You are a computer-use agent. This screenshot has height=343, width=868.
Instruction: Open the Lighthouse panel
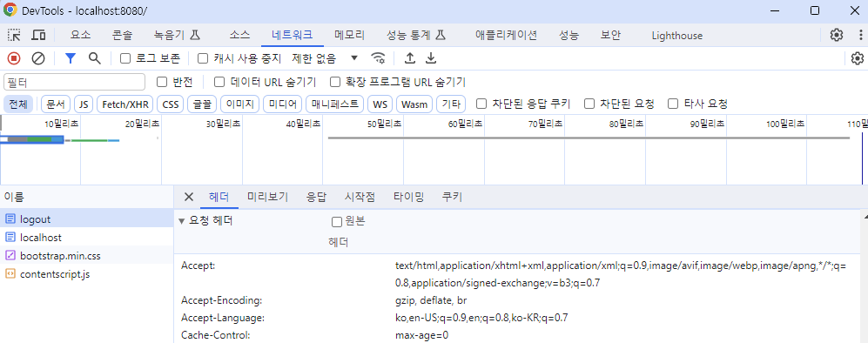(x=677, y=36)
